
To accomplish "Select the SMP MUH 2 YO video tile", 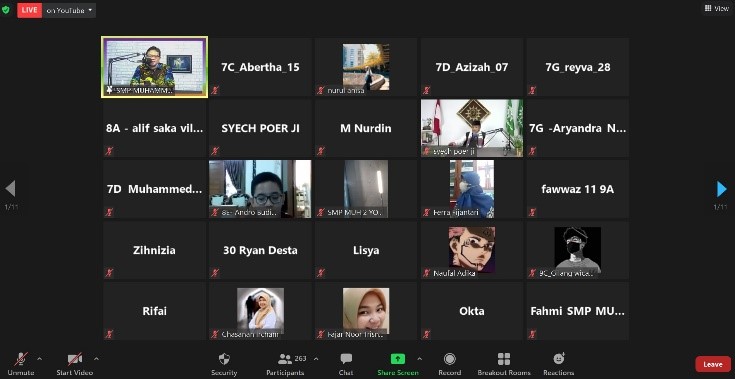I will 366,189.
